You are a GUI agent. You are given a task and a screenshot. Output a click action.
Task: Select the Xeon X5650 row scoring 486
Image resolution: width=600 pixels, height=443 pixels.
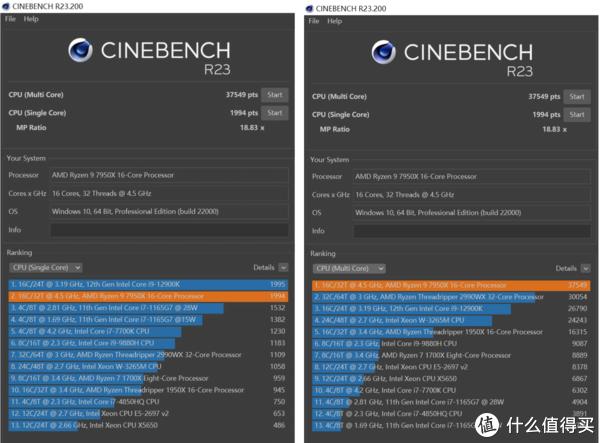(148, 425)
